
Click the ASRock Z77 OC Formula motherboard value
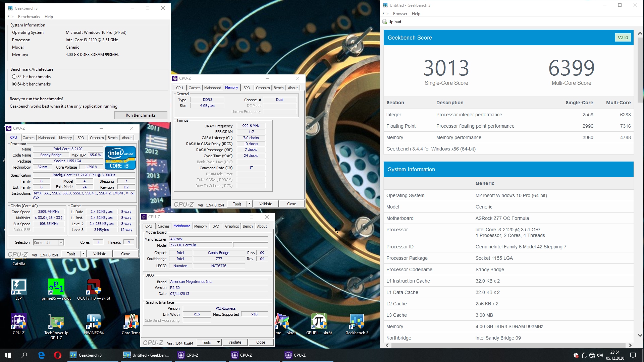(502, 218)
